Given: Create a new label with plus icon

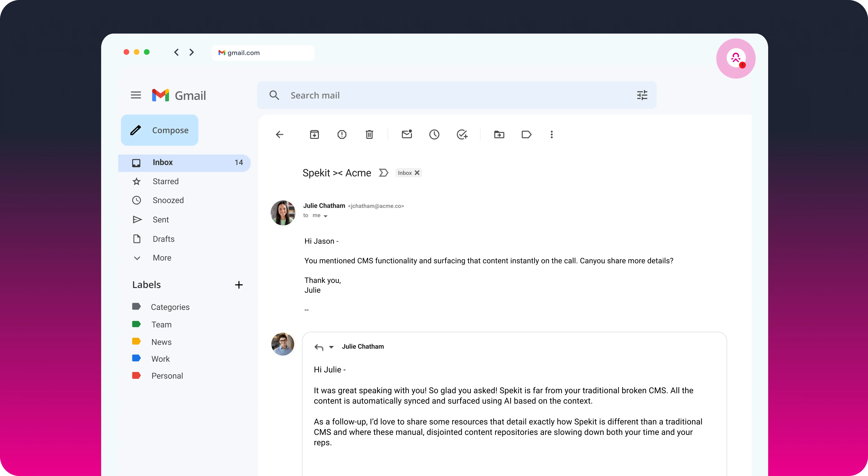Looking at the screenshot, I should (239, 285).
